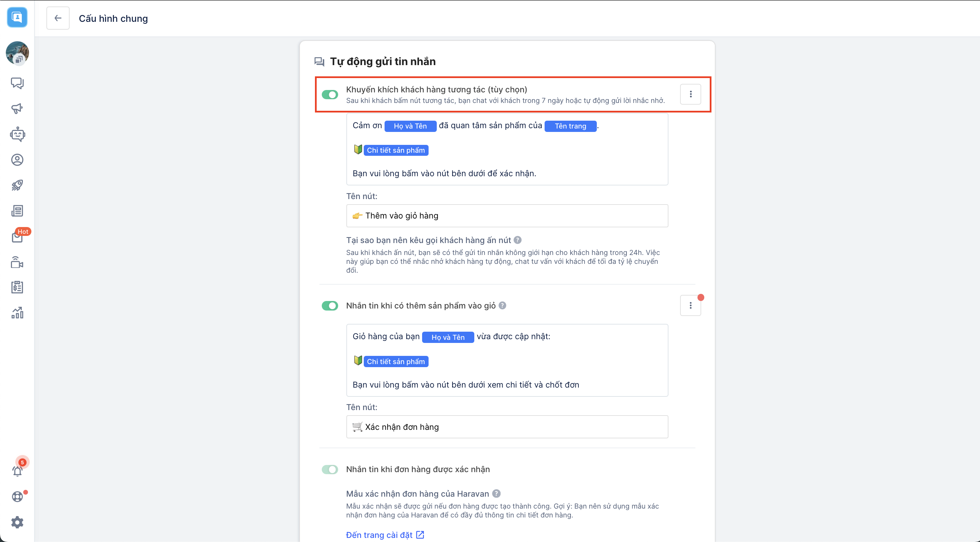Open the customers profile sidebar icon
Viewport: 980px width, 542px height.
point(17,160)
